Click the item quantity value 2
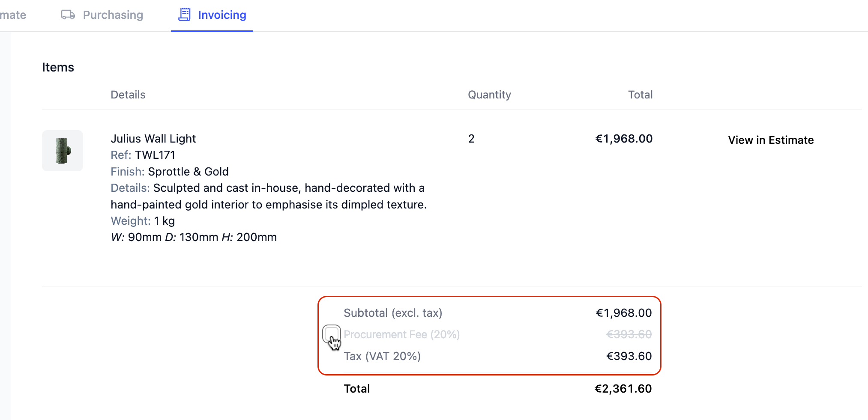Screen dimensions: 868x420 coord(471,139)
